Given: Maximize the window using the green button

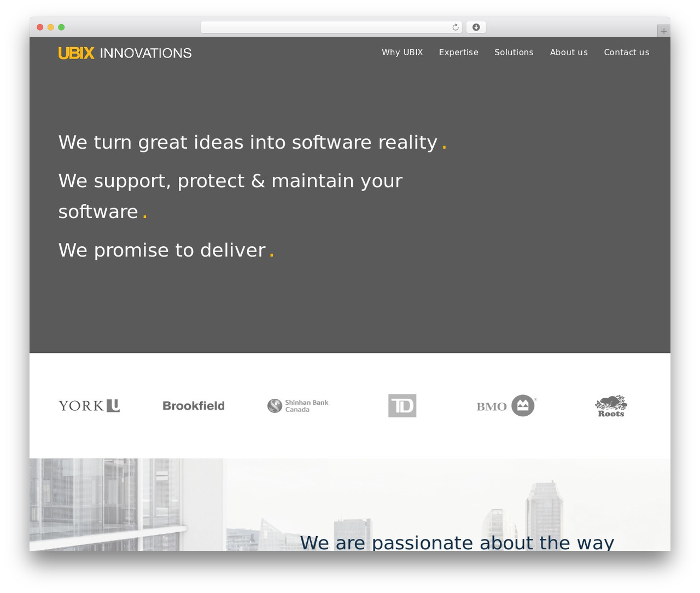Looking at the screenshot, I should (x=61, y=27).
